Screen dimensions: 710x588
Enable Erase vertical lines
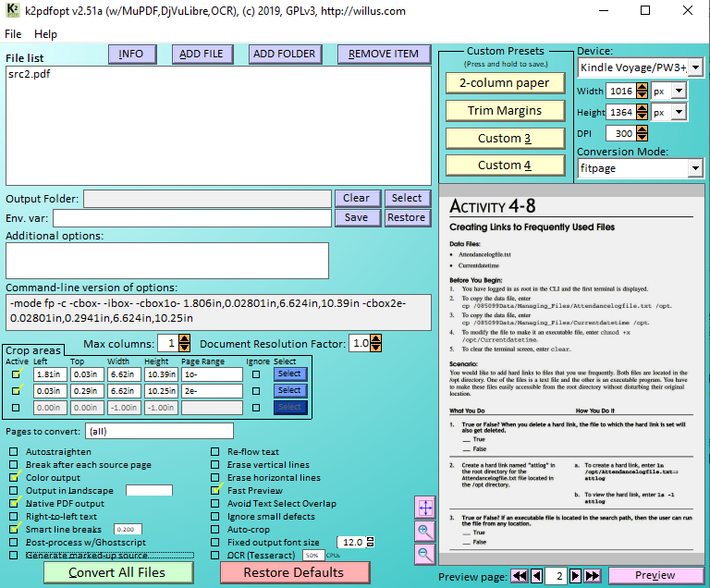pos(215,465)
